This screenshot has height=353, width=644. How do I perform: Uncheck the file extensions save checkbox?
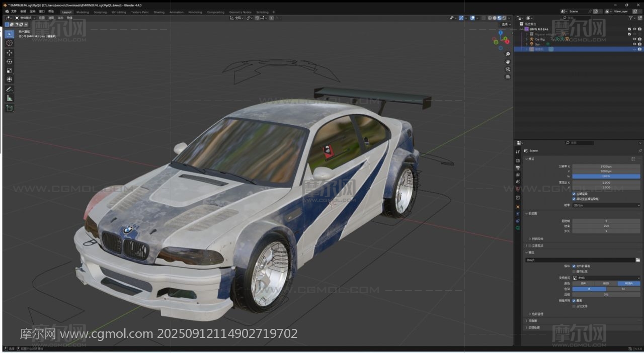click(x=574, y=266)
